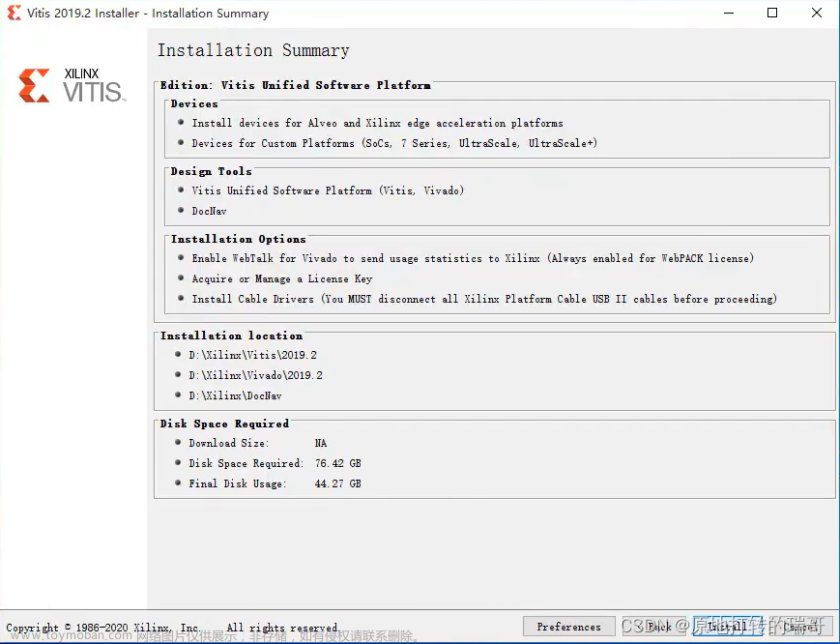Cancel the Vitis installation
Viewport: 840px width, 644px height.
tap(801, 627)
